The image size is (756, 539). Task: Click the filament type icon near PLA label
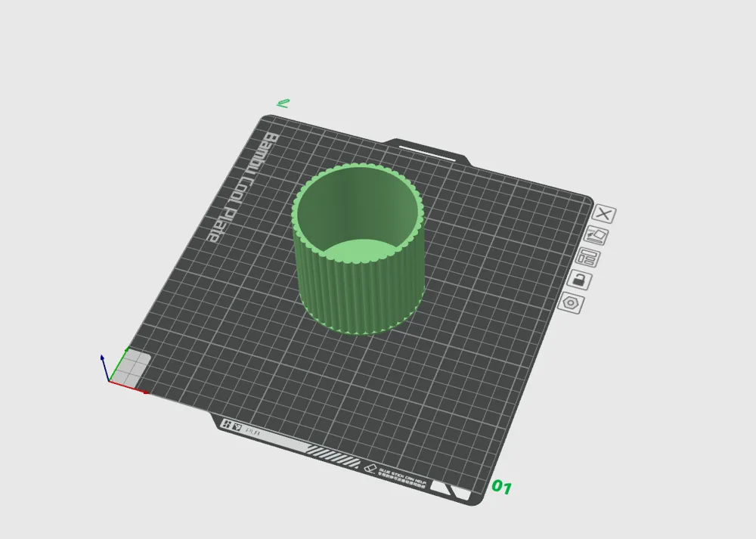click(x=237, y=427)
